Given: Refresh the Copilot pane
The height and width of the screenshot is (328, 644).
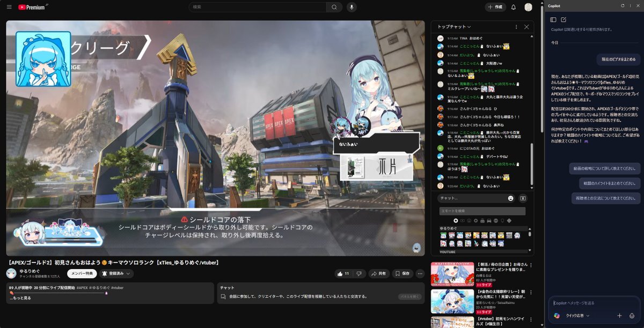Looking at the screenshot, I should pos(623,5).
